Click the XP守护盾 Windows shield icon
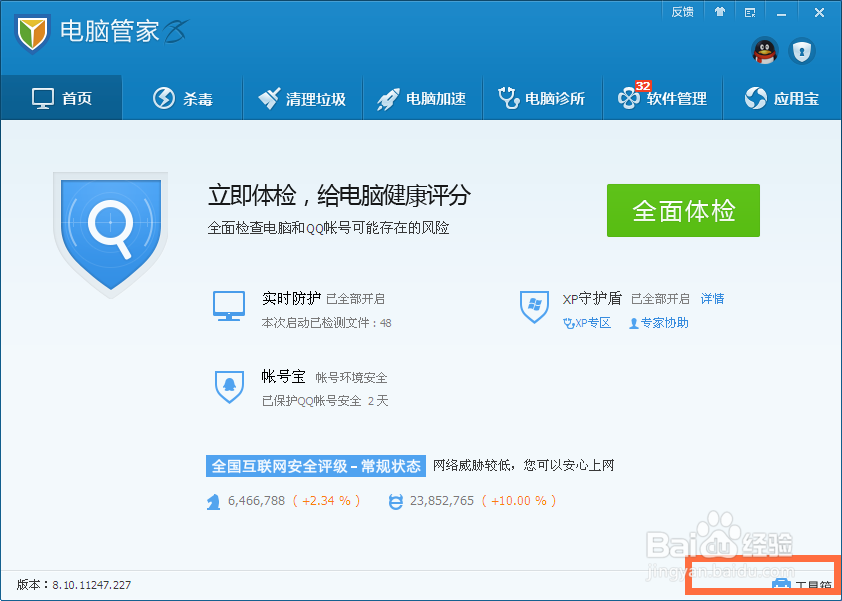842x601 pixels. pos(534,307)
